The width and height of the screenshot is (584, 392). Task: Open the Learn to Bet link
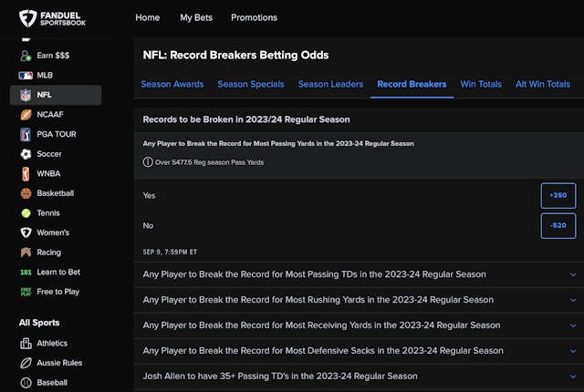tap(58, 272)
